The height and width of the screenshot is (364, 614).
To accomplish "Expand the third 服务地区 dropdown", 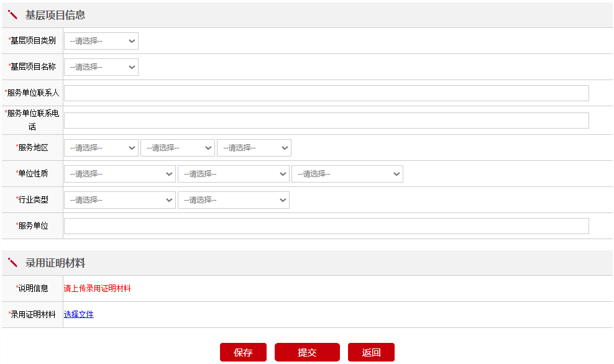I will click(254, 148).
